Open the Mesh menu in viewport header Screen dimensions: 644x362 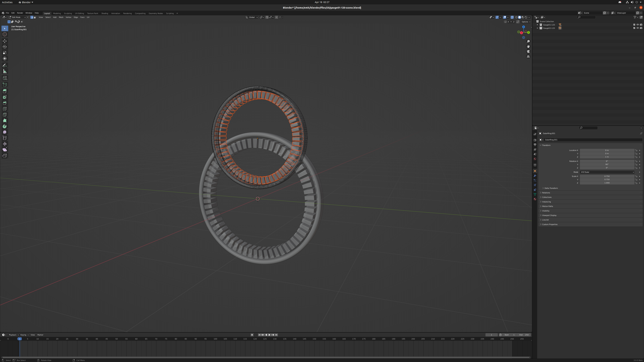[x=61, y=17]
